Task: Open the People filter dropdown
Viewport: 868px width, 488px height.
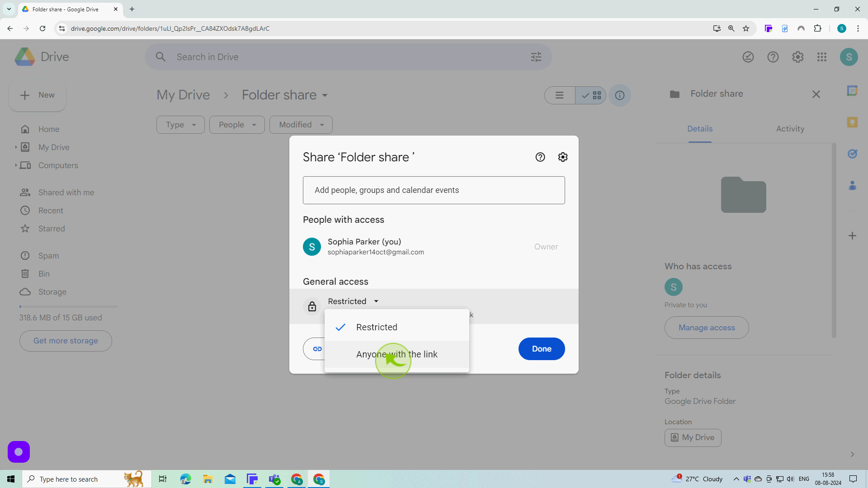Action: [x=237, y=125]
